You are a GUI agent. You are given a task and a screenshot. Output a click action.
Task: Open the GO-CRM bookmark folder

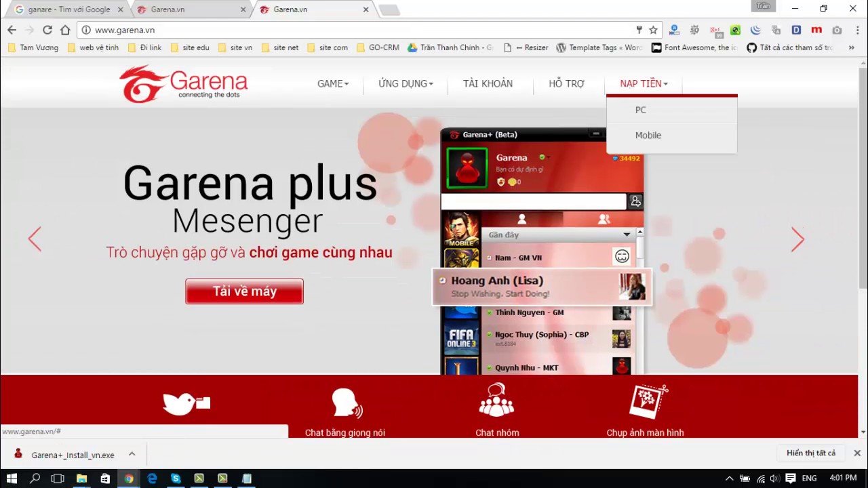tap(378, 47)
